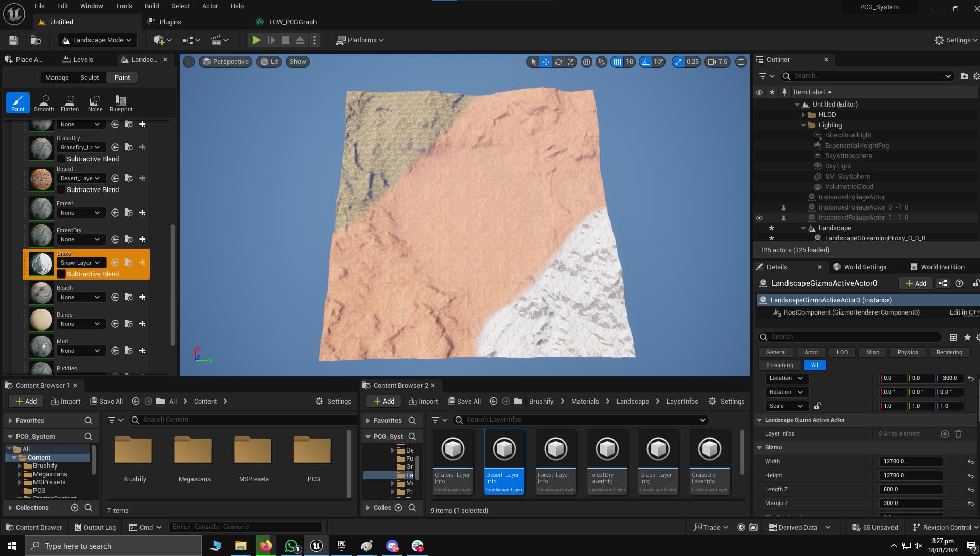
Task: Open Location type dropdown in Details
Action: [x=786, y=378]
